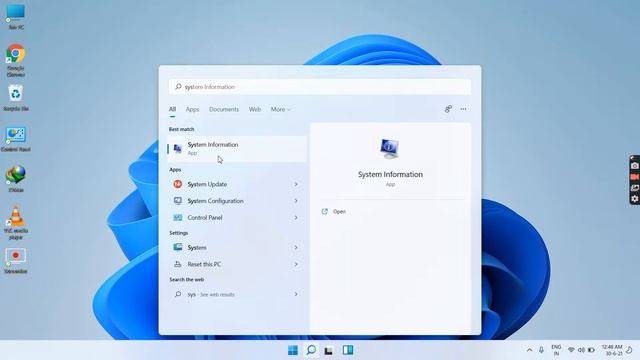Select the Documents search tab
Screen dimensions: 640x360
click(224, 109)
